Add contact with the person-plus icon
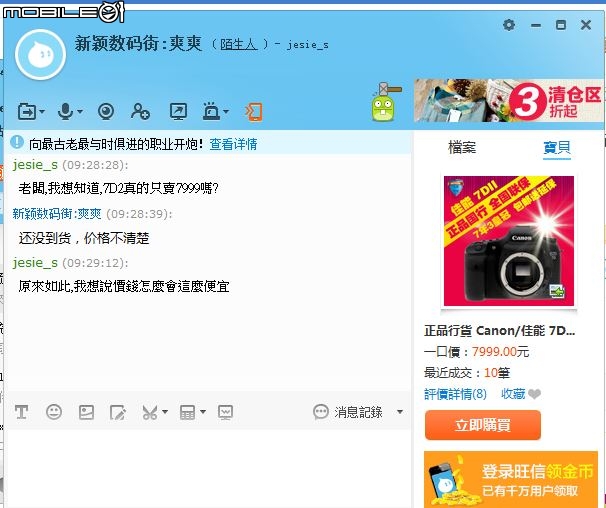Screen dimensions: 606x508 (140, 111)
